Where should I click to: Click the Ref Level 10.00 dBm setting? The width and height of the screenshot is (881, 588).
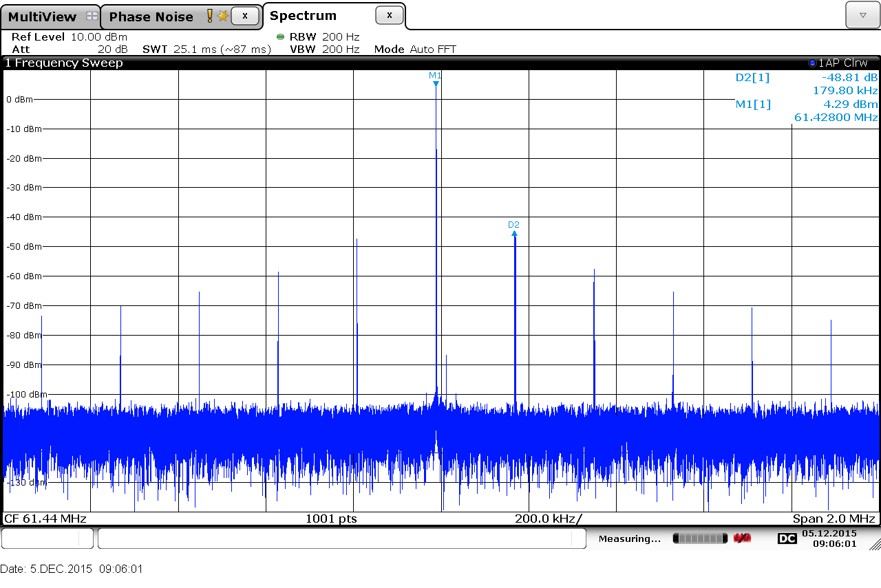(70, 37)
